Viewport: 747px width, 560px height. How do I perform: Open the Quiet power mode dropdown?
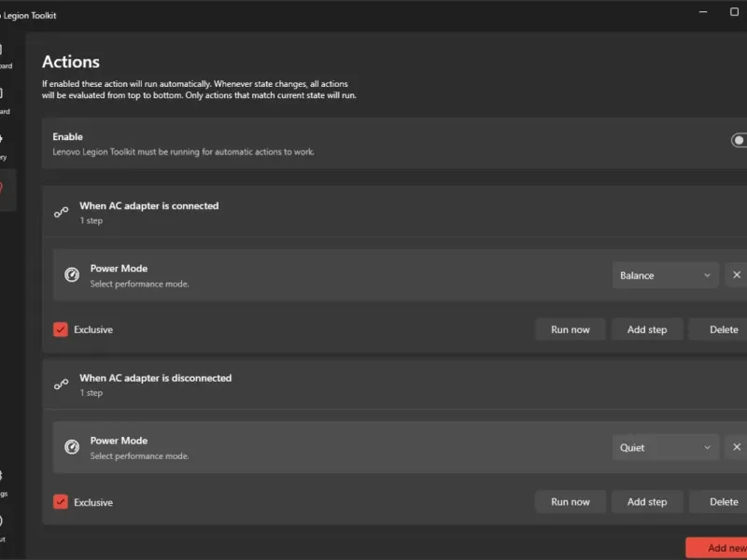(x=666, y=447)
